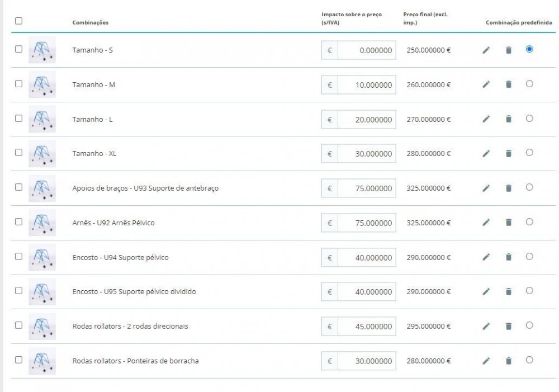Open thumbnail of U95 Suporte pélvico dividido
Viewport: 559px width, 392px height.
click(x=42, y=292)
